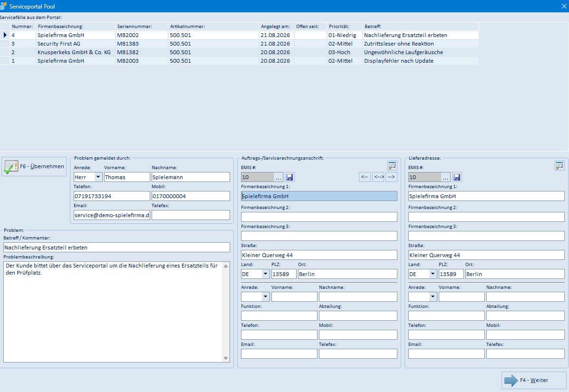The image size is (569, 392).
Task: Click contact Telefon field in Auftragsanschrift
Action: click(x=279, y=335)
